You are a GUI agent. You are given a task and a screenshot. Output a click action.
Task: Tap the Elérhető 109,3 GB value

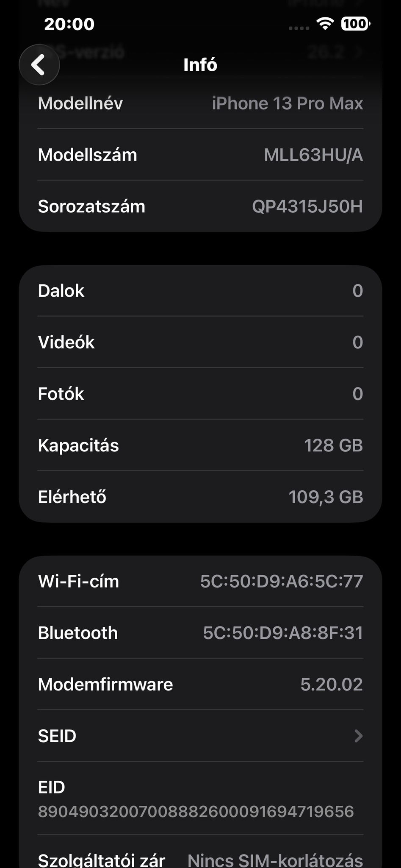(x=326, y=497)
